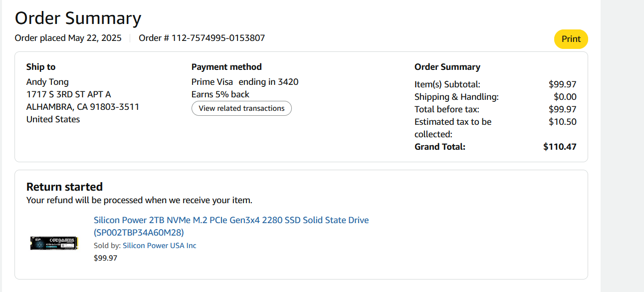Visit the Silicon Power USA Inc seller link
644x292 pixels.
click(x=159, y=246)
